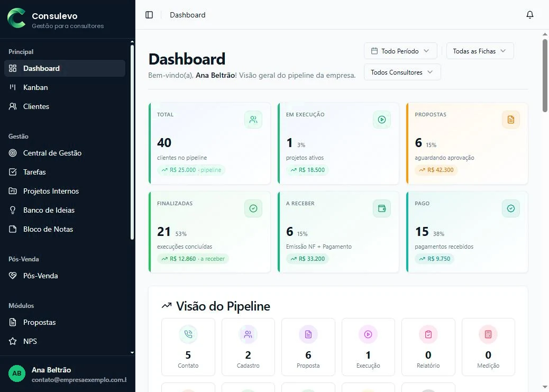
Task: Click the wallet icon on A Receber card
Action: 382,208
